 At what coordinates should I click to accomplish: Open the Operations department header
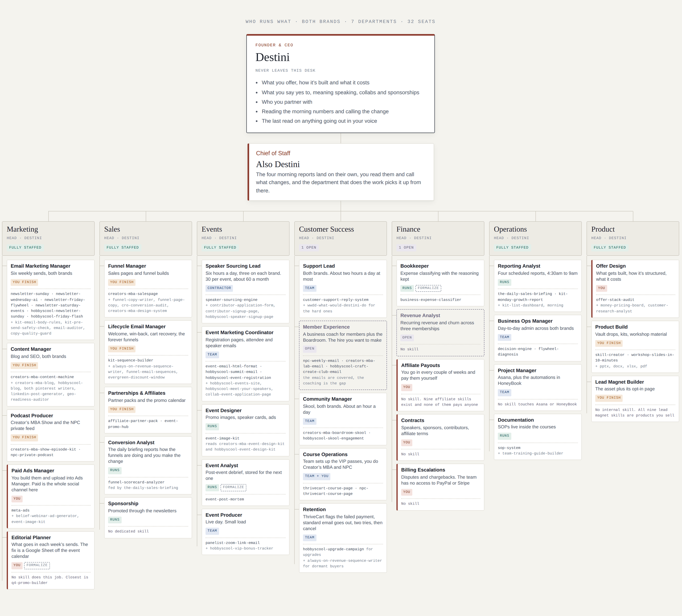point(536,238)
